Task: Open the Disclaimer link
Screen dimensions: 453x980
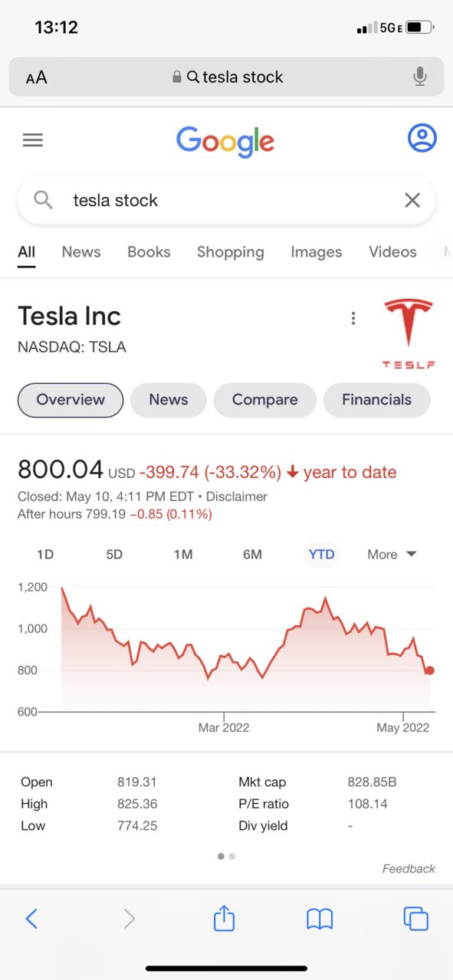Action: 237,497
